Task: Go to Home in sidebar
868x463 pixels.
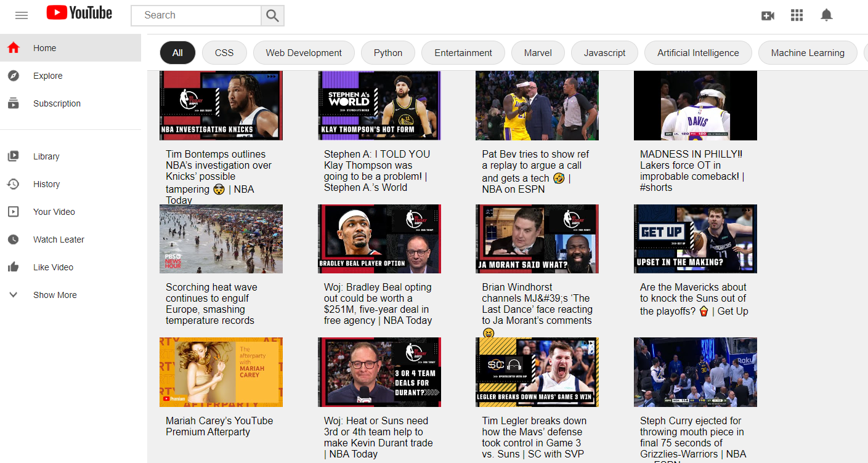Action: 70,48
